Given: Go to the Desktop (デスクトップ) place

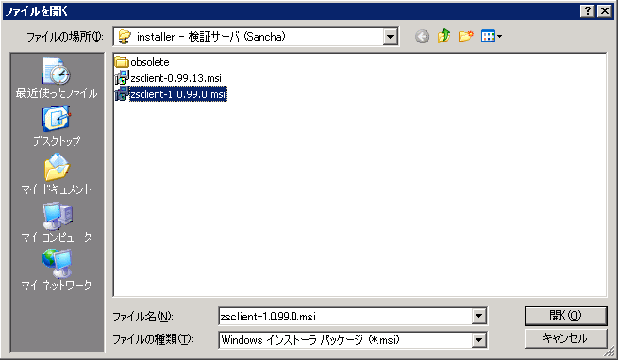Looking at the screenshot, I should click(x=57, y=126).
